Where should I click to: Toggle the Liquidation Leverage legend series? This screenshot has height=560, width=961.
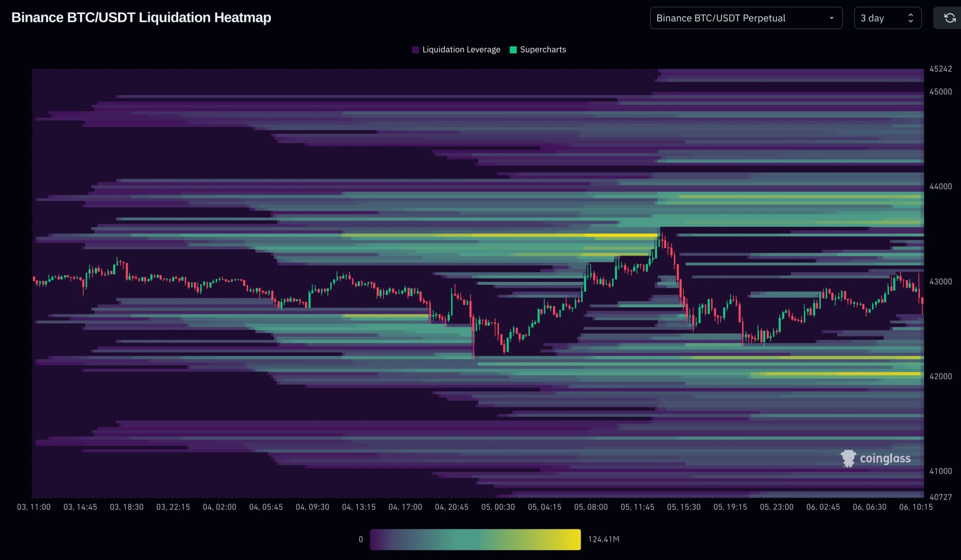tap(456, 50)
